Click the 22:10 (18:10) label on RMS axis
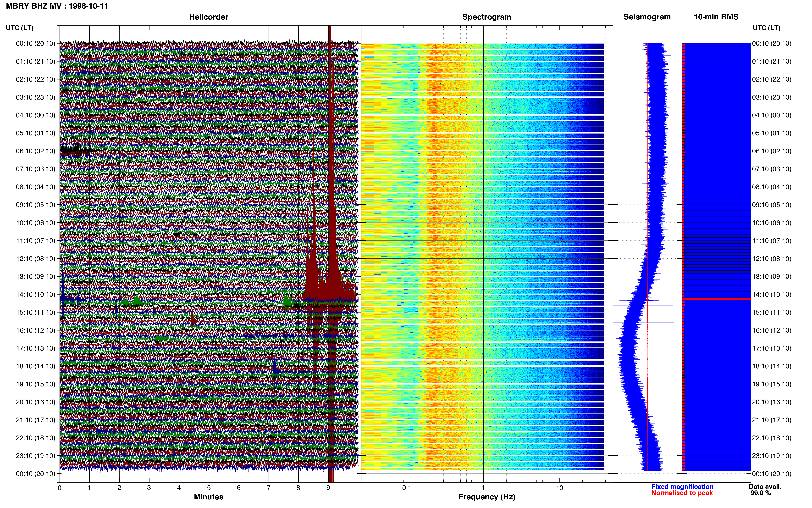This screenshot has width=812, height=508. click(772, 438)
